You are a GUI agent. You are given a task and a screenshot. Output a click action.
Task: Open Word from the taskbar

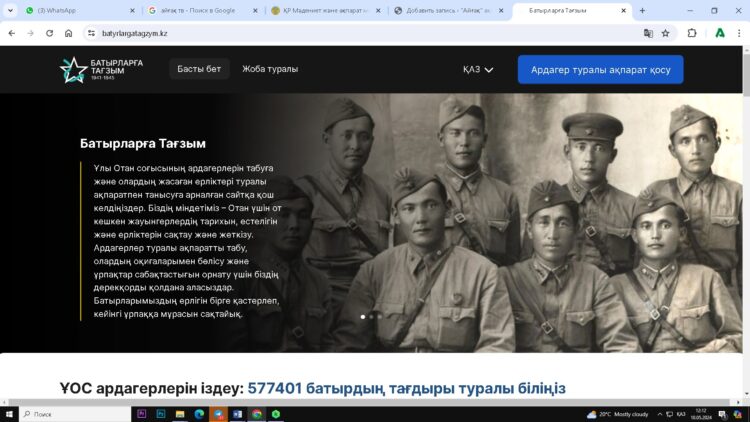237,414
